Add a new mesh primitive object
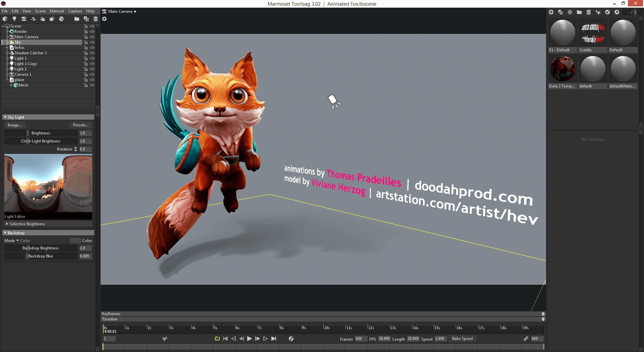This screenshot has width=644, height=352. (x=5, y=19)
